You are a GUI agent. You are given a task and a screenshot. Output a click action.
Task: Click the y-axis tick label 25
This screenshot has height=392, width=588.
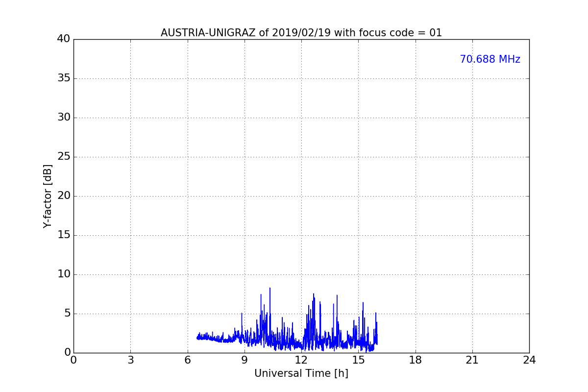point(64,157)
